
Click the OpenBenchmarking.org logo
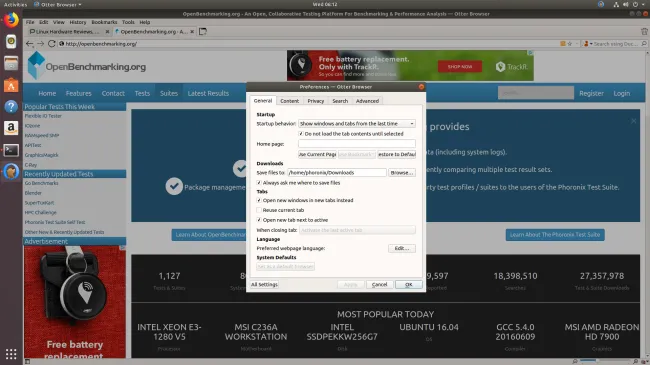(87, 66)
